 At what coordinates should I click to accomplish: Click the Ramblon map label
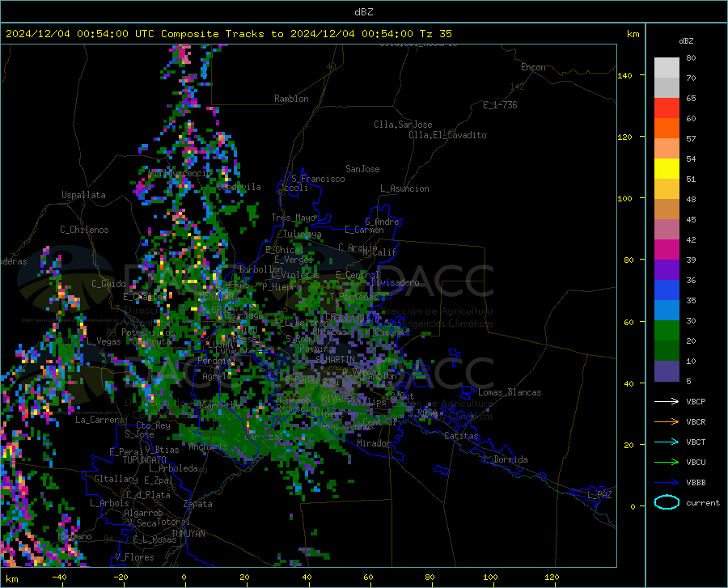pyautogui.click(x=291, y=99)
